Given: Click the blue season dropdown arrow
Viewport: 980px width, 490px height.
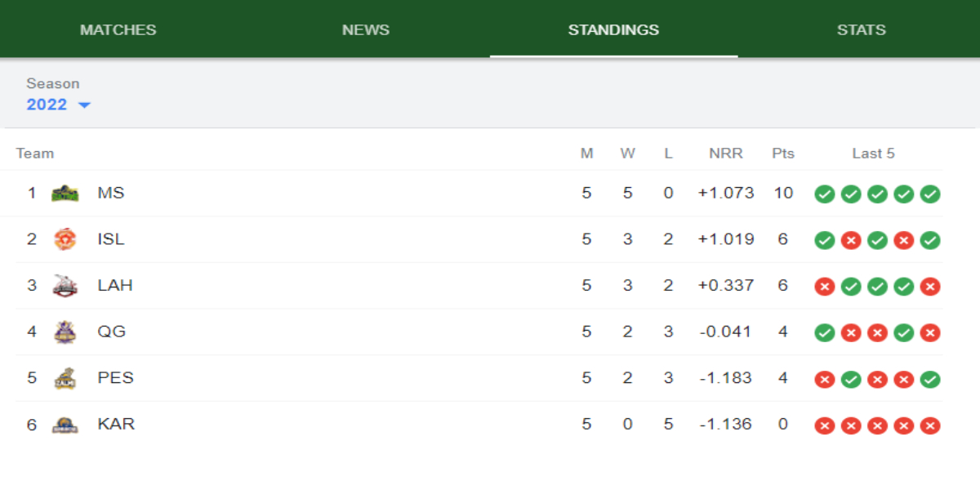Looking at the screenshot, I should click(83, 105).
